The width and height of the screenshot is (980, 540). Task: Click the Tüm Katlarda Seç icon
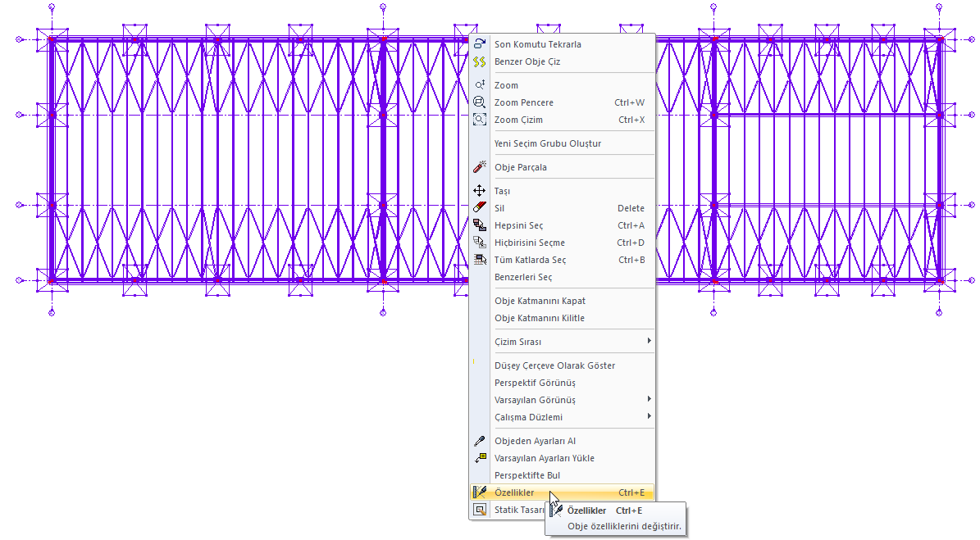pyautogui.click(x=481, y=260)
